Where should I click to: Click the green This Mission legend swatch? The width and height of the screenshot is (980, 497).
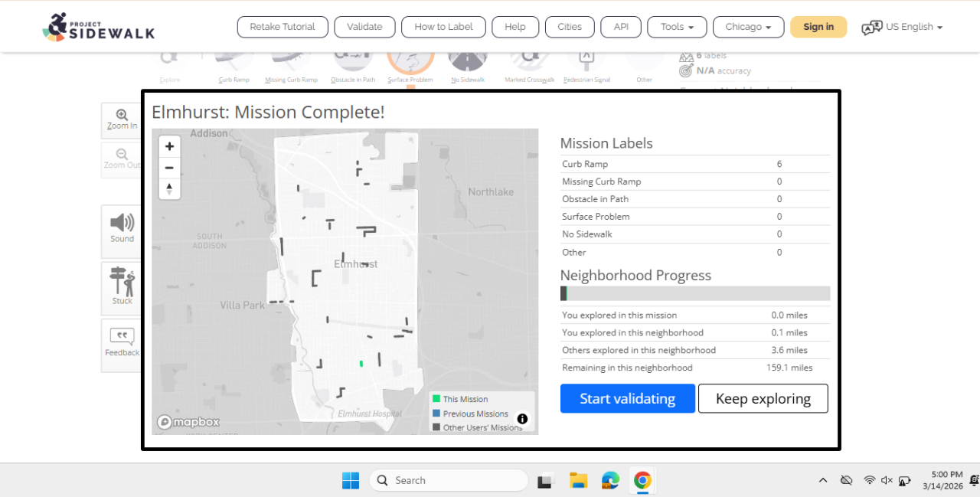[436, 399]
